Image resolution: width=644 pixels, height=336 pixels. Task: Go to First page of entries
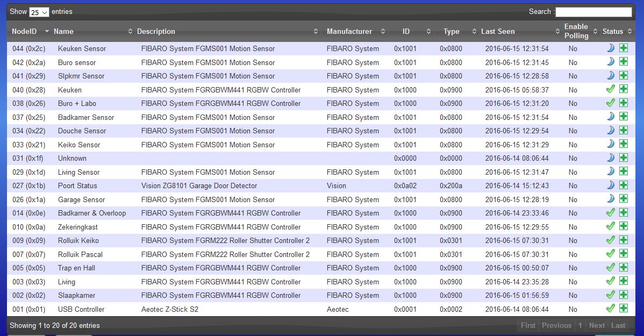pyautogui.click(x=528, y=325)
